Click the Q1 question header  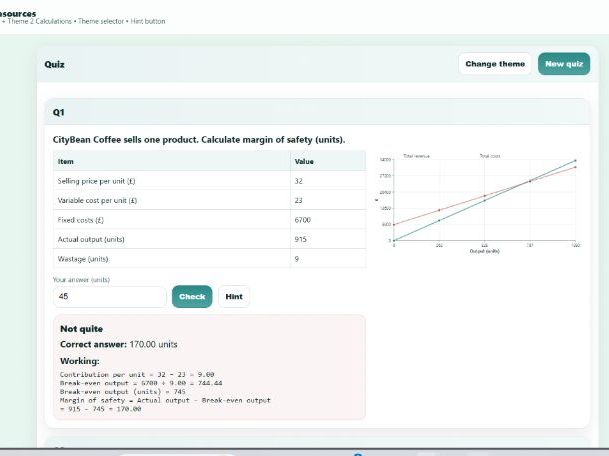click(x=59, y=113)
